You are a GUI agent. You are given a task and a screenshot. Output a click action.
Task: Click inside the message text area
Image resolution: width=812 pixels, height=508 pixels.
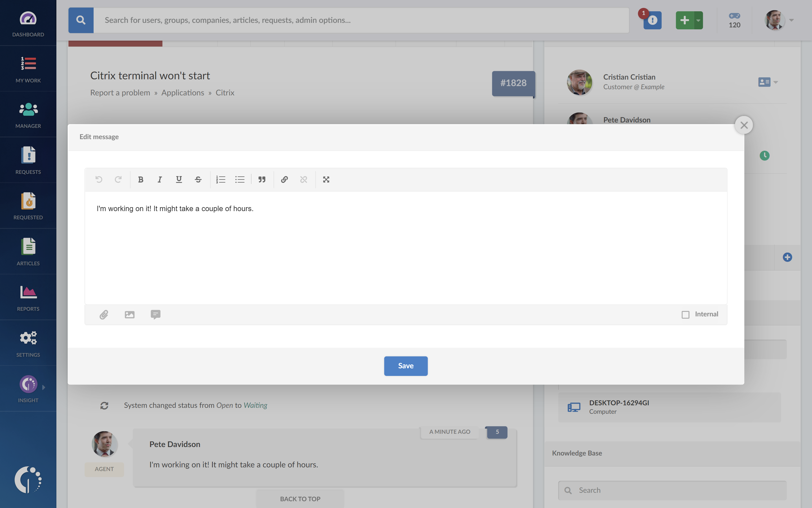click(406, 248)
